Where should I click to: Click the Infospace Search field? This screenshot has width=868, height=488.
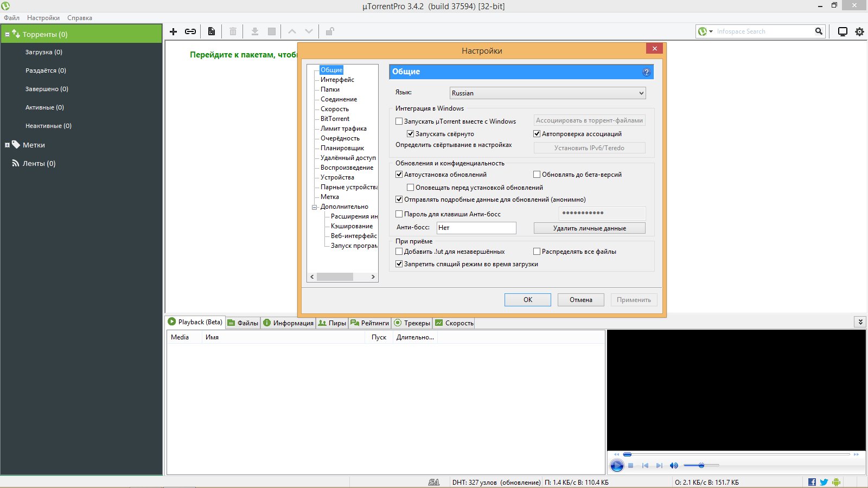tap(764, 31)
